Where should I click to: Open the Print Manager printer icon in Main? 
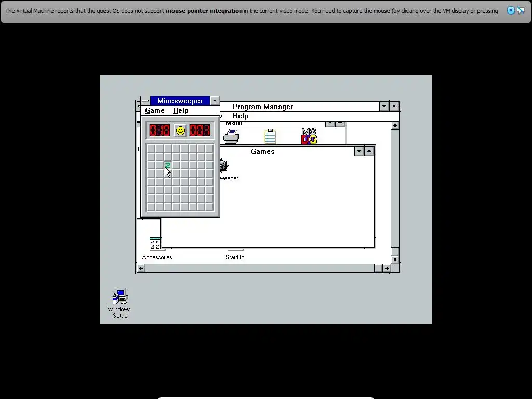click(x=231, y=137)
